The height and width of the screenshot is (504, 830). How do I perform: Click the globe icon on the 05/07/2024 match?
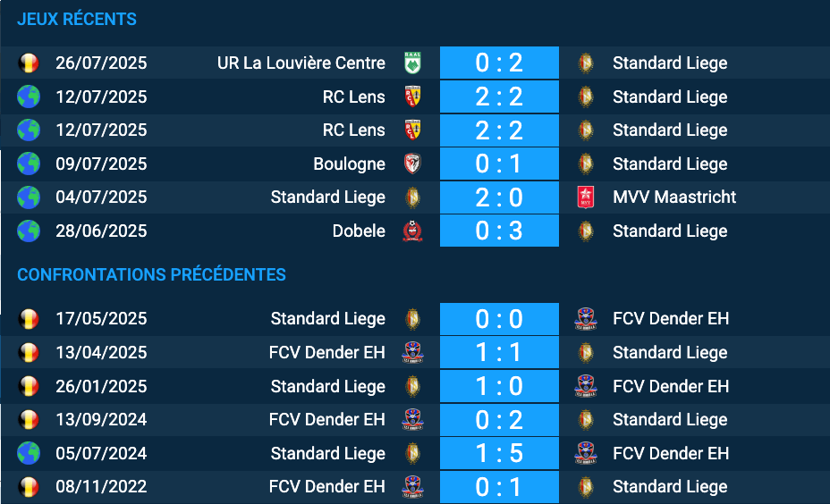point(29,454)
